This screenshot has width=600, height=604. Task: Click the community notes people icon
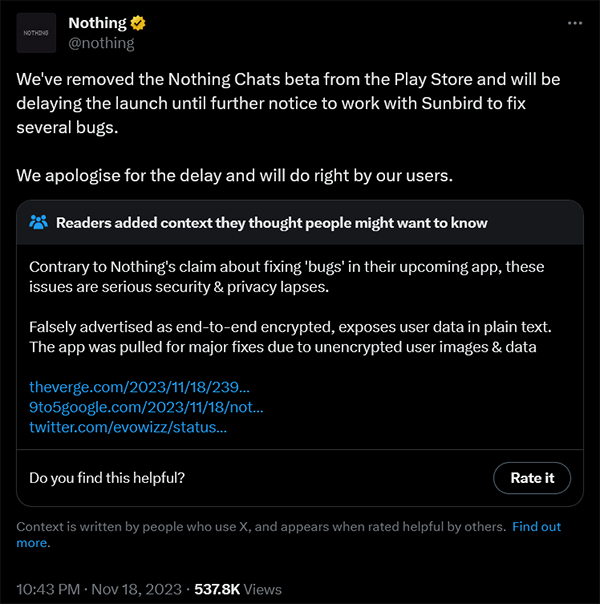click(x=39, y=222)
